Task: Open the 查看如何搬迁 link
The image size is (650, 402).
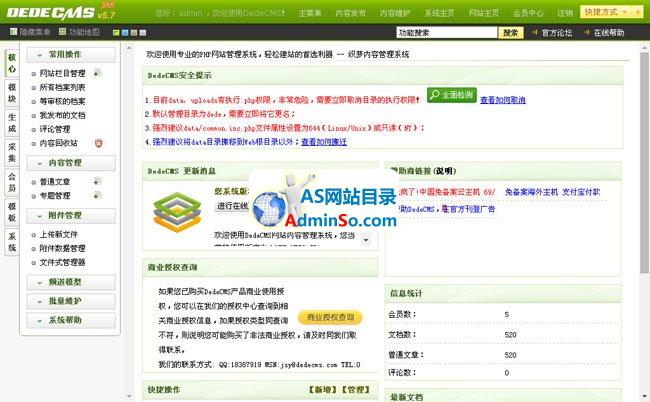Action: click(x=324, y=142)
